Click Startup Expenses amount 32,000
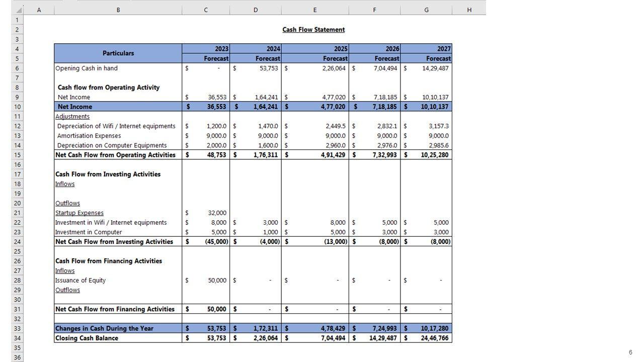This screenshot has width=644, height=362. click(217, 213)
